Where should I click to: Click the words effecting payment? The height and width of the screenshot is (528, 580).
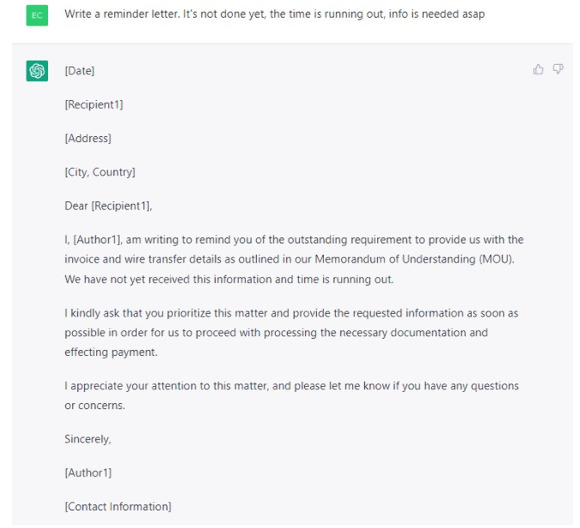pyautogui.click(x=111, y=352)
